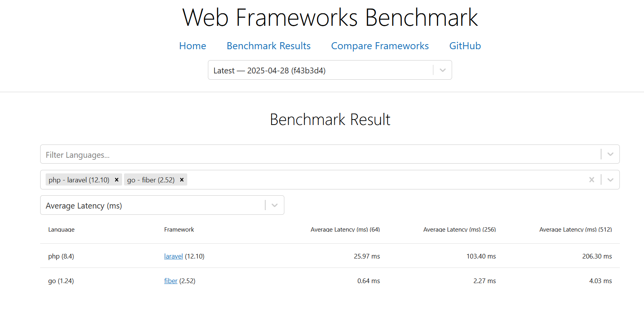Image resolution: width=644 pixels, height=330 pixels.
Task: Open the Filter Languages dropdown arrow
Action: click(610, 154)
